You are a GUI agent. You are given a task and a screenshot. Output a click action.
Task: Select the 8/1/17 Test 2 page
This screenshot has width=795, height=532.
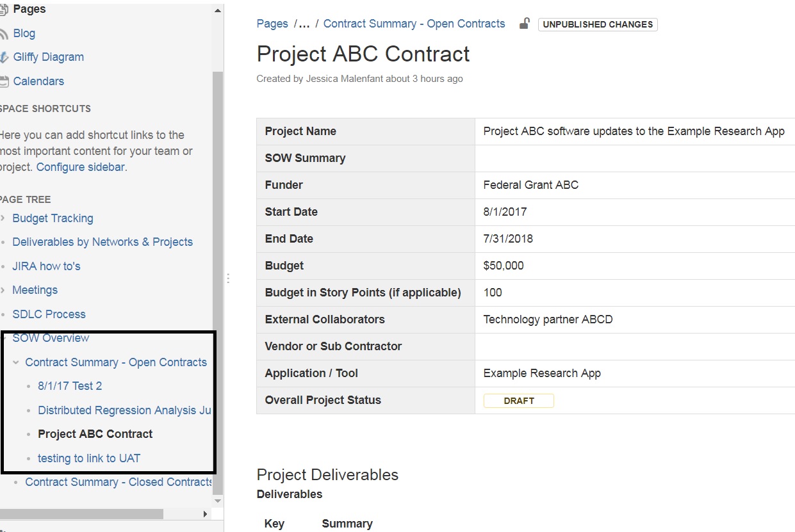[x=70, y=385]
